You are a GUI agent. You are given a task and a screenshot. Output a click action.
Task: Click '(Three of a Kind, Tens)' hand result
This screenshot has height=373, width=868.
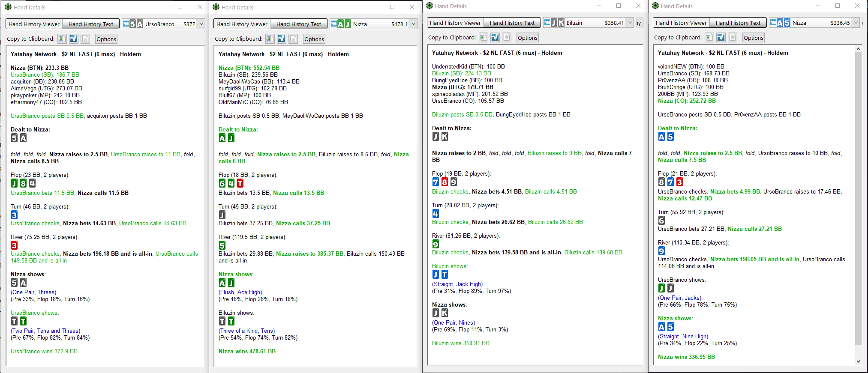pos(247,331)
